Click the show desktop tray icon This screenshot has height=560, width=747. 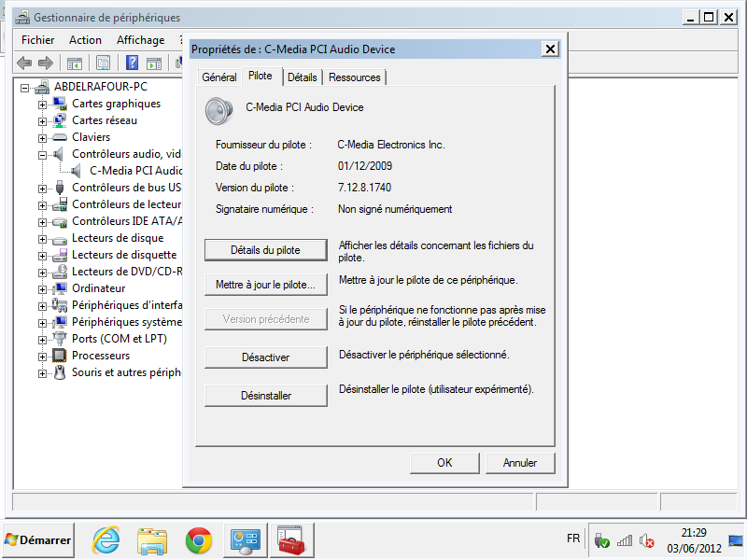(x=736, y=541)
